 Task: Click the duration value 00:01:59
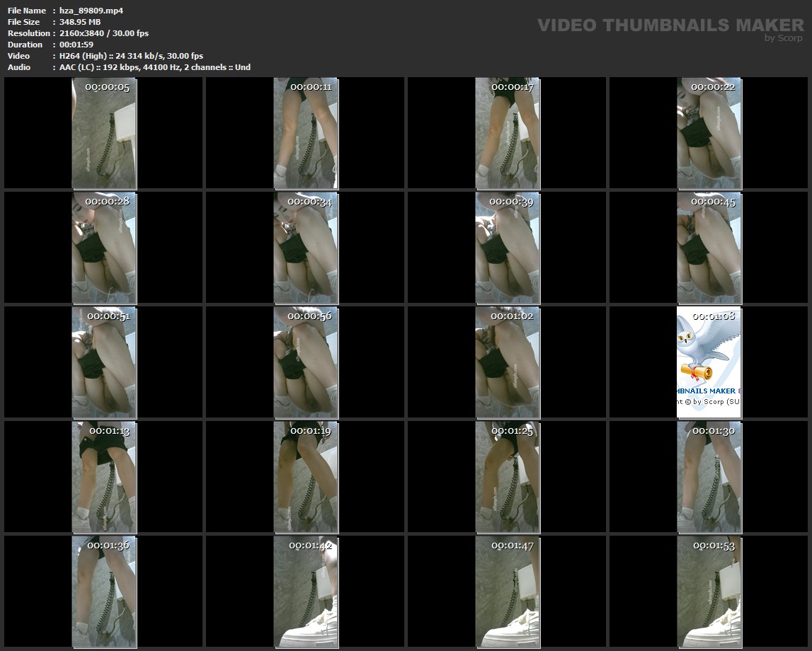[x=76, y=45]
